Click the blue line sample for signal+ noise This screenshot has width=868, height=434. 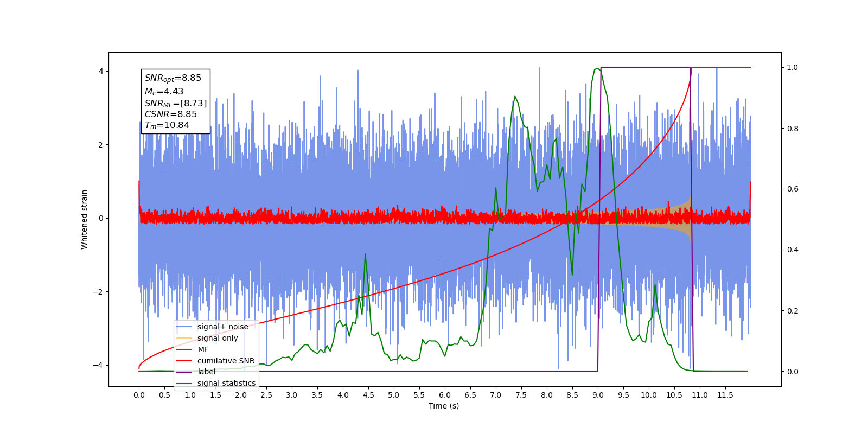click(x=184, y=327)
